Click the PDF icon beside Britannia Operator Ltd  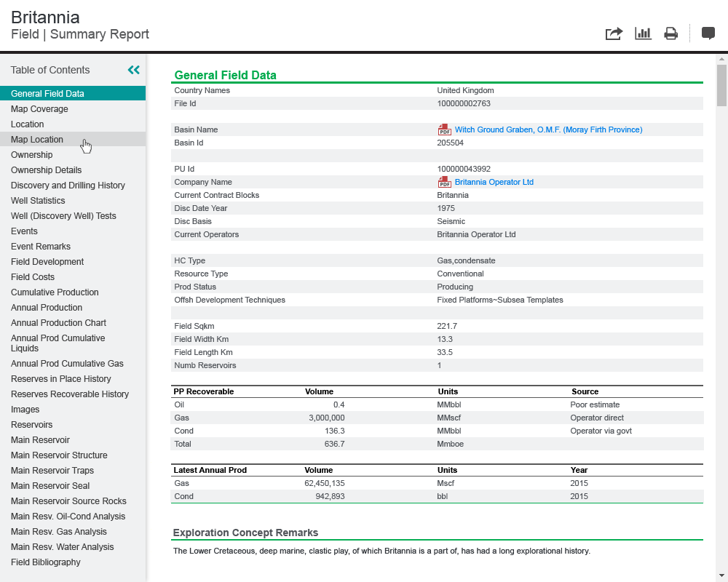[x=444, y=182]
